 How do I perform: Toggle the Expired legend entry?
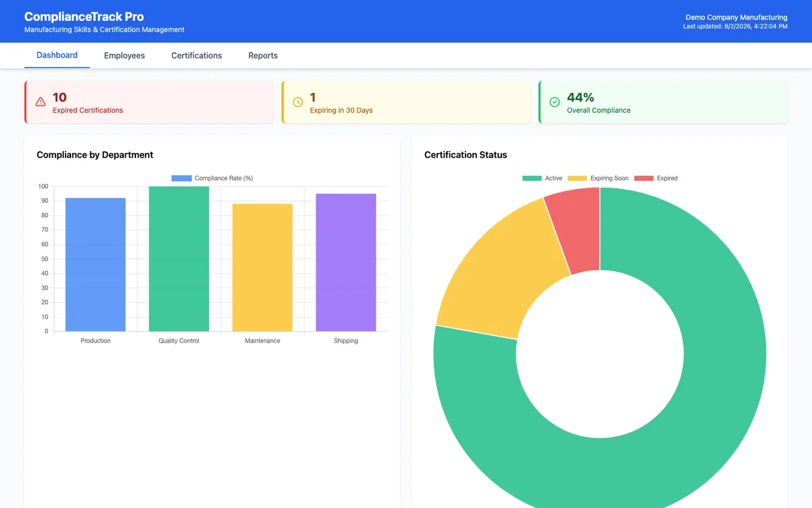[656, 178]
